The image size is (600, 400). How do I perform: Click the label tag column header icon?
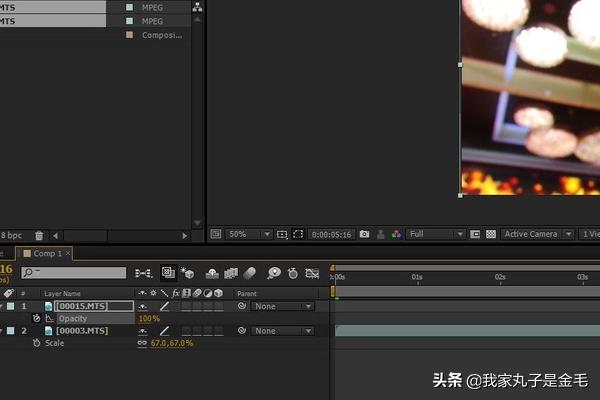[8, 294]
